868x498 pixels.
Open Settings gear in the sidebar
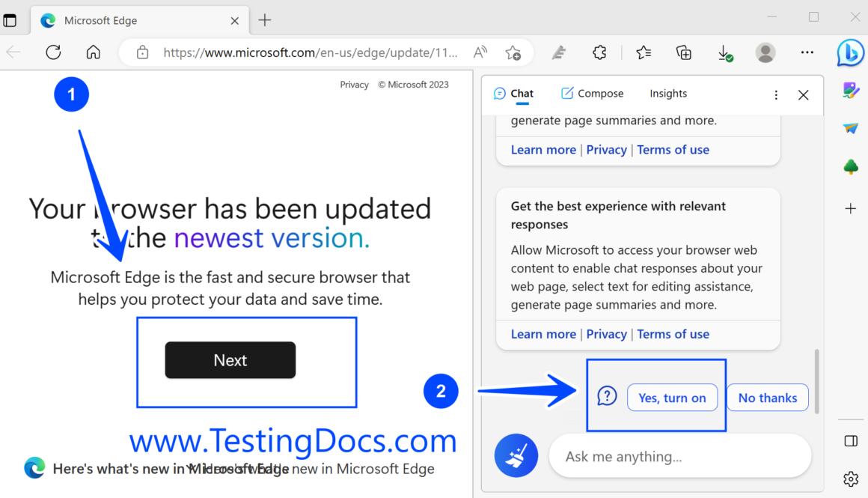tap(851, 478)
